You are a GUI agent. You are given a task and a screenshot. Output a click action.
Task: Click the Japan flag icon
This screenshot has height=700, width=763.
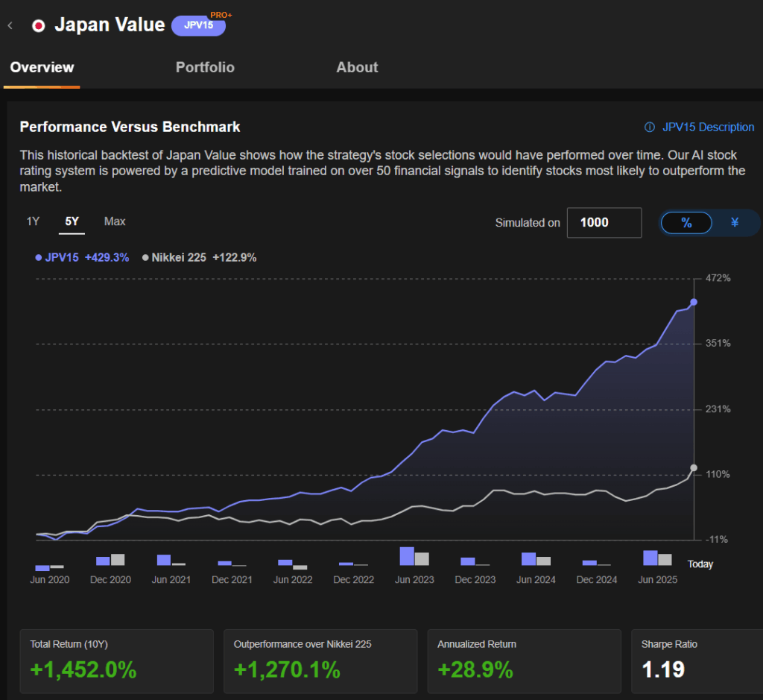38,25
